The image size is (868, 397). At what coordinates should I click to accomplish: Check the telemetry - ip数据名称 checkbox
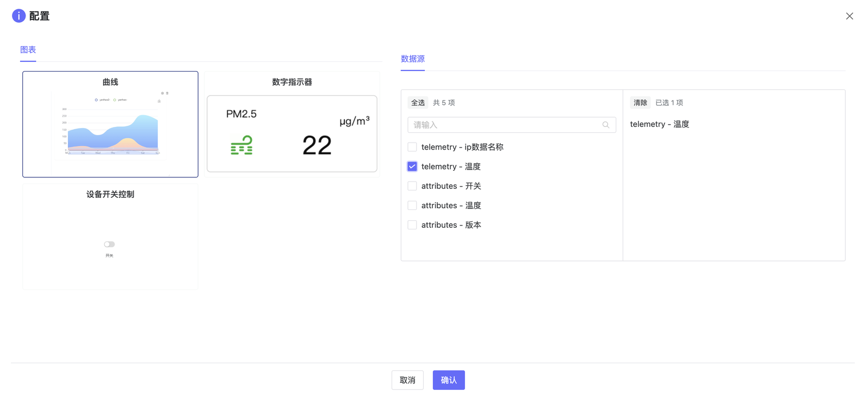pos(412,147)
